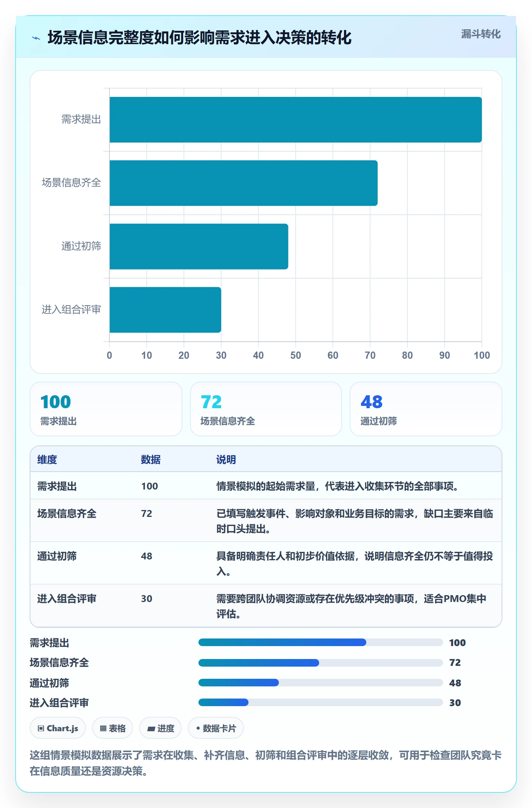Click the 进入组合评审 y-axis label in chart

coord(71,309)
